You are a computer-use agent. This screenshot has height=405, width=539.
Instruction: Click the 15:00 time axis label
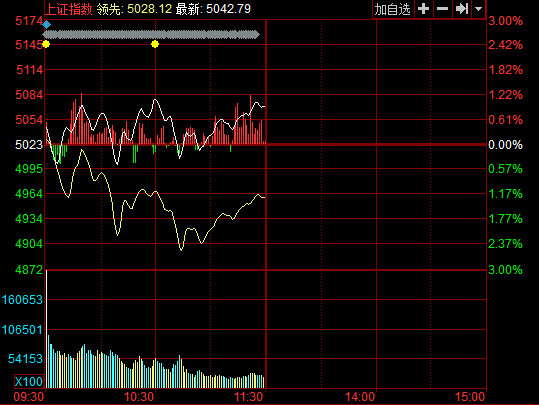470,397
